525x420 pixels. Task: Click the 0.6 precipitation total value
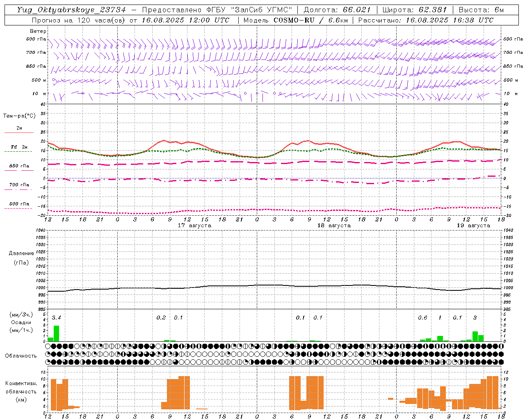(422, 317)
